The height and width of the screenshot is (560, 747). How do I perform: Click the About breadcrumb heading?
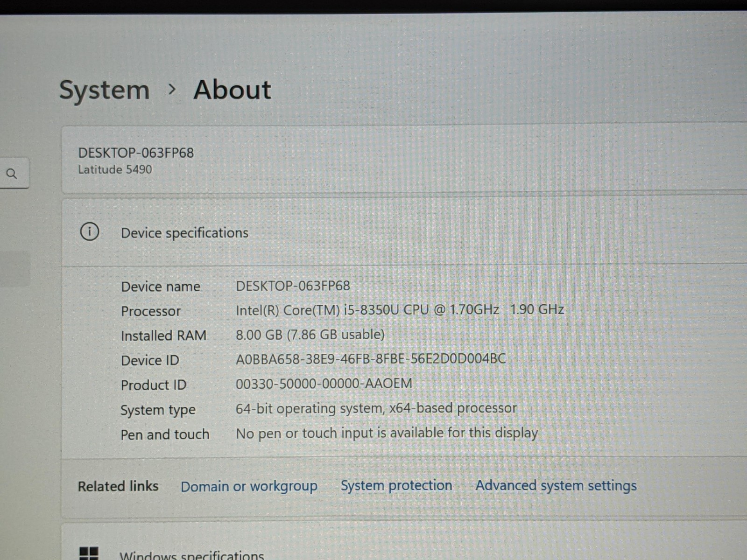tap(232, 90)
